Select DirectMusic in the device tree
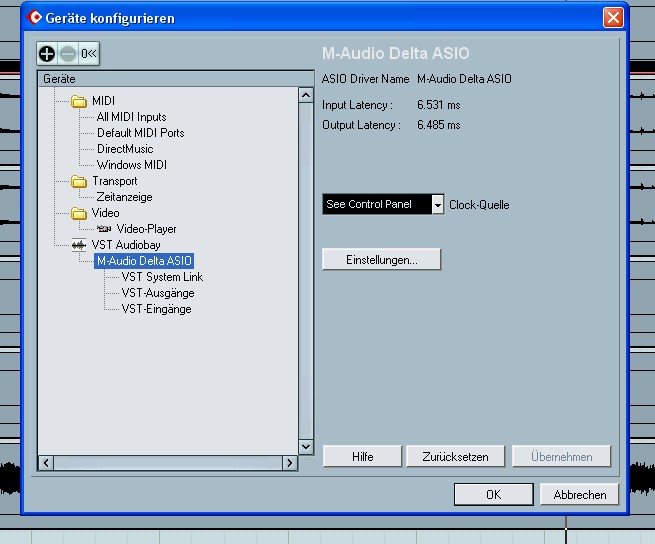The width and height of the screenshot is (655, 544). click(125, 149)
